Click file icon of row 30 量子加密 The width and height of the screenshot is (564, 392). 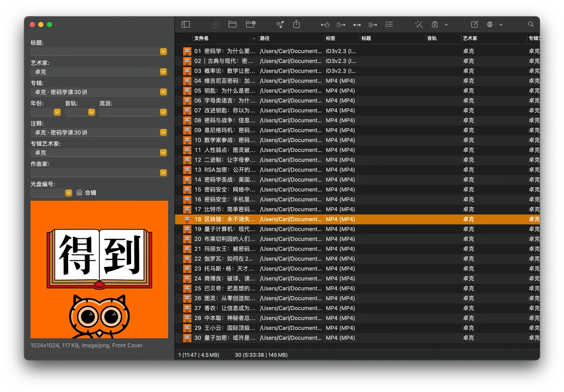click(x=187, y=338)
